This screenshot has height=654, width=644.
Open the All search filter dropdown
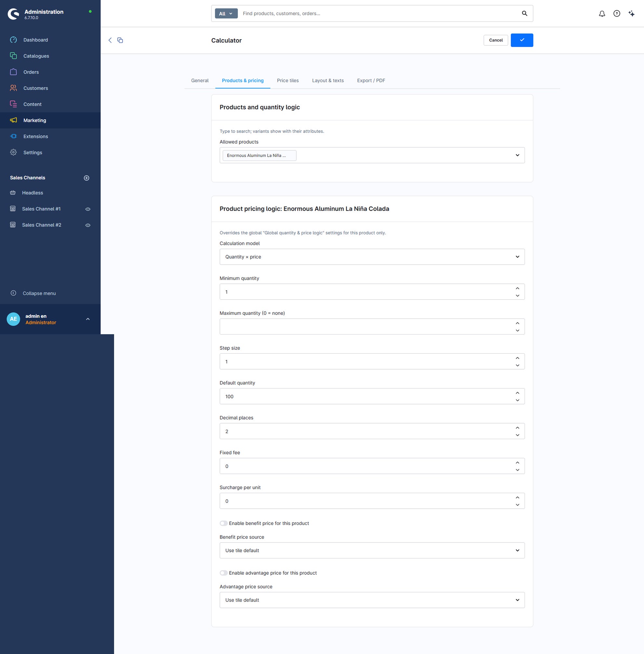click(x=226, y=14)
